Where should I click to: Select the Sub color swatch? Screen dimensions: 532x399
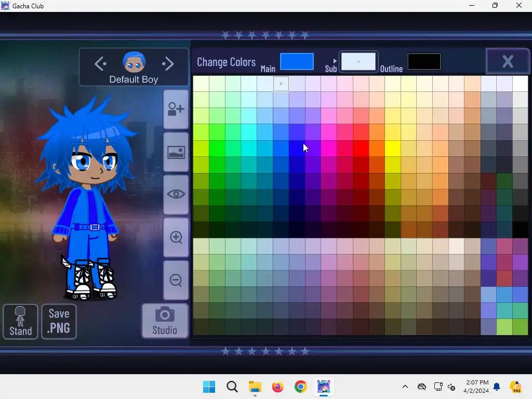[x=358, y=61]
